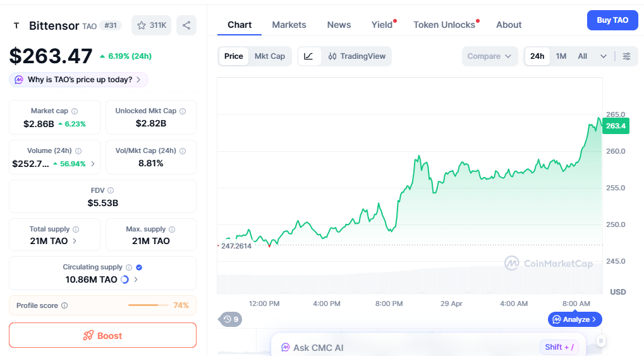Click the 74% profile score value
This screenshot has height=356, width=644.
point(181,305)
